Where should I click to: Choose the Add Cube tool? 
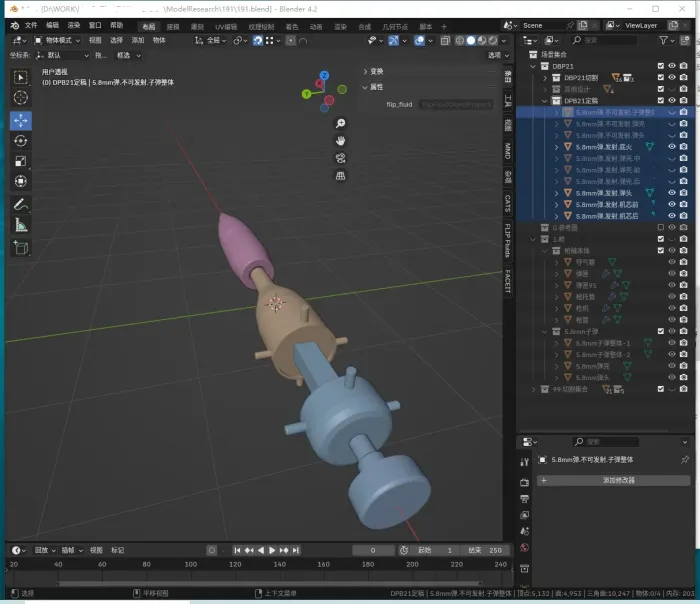pyautogui.click(x=21, y=247)
